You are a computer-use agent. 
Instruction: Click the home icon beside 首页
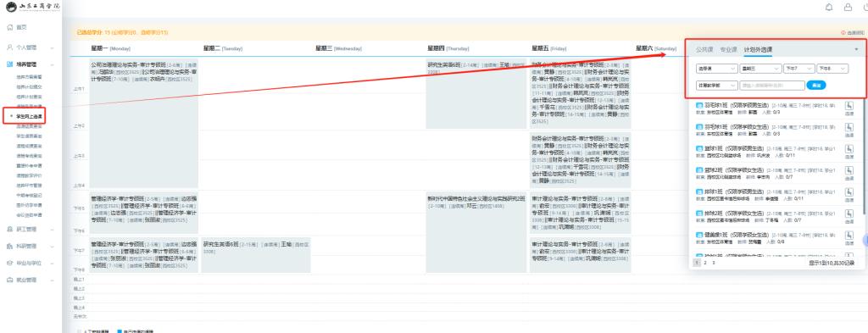[10, 27]
